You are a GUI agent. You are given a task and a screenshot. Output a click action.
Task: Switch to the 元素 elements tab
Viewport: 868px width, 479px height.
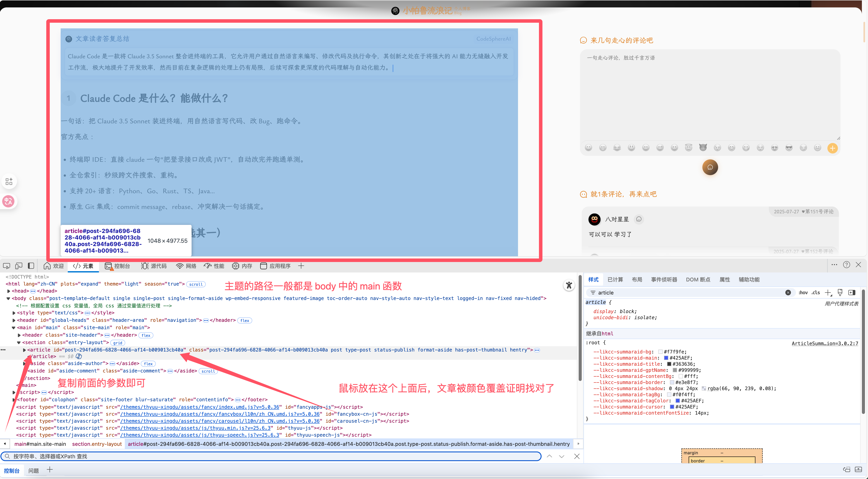(83, 266)
